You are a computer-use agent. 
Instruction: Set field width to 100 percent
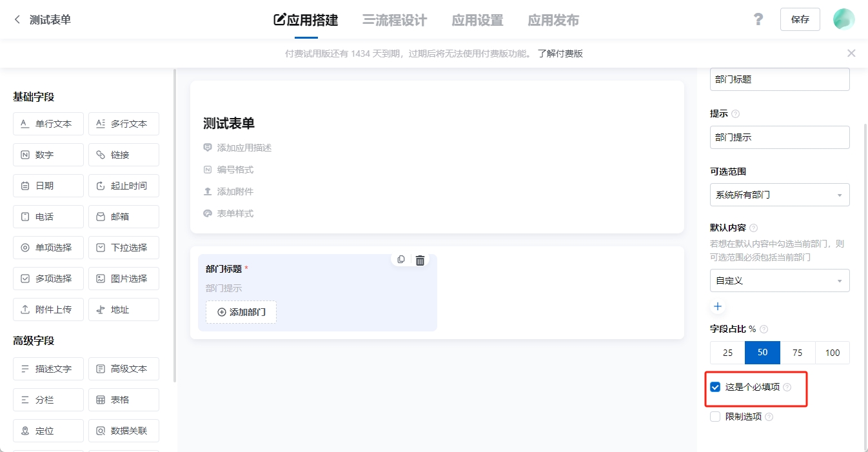pos(833,353)
